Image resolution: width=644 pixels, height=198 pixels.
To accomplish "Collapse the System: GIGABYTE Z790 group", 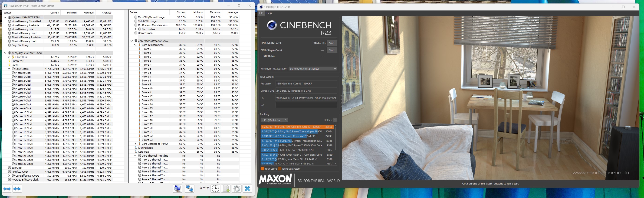I will 5,17.
